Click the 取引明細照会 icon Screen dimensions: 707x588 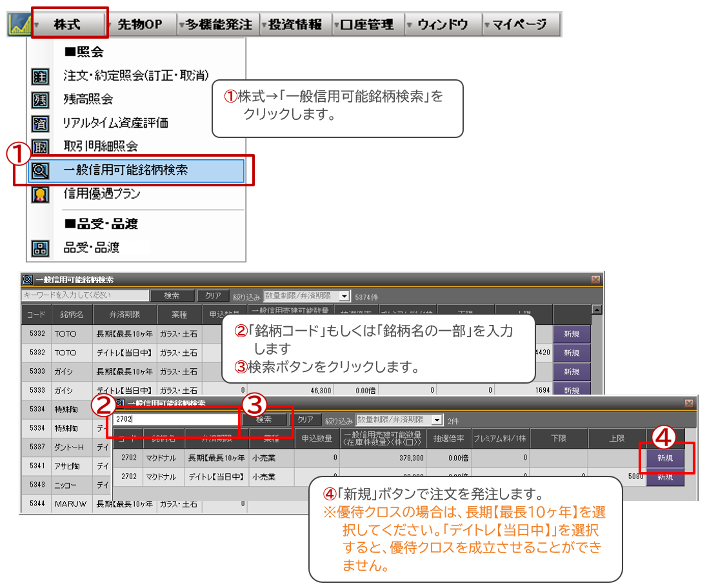pos(40,147)
